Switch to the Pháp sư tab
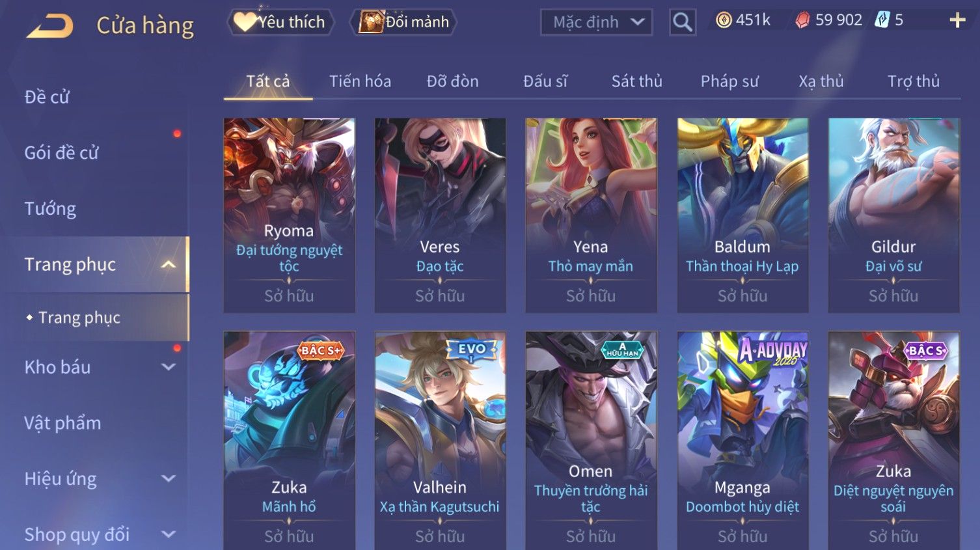The image size is (980, 550). 729,81
